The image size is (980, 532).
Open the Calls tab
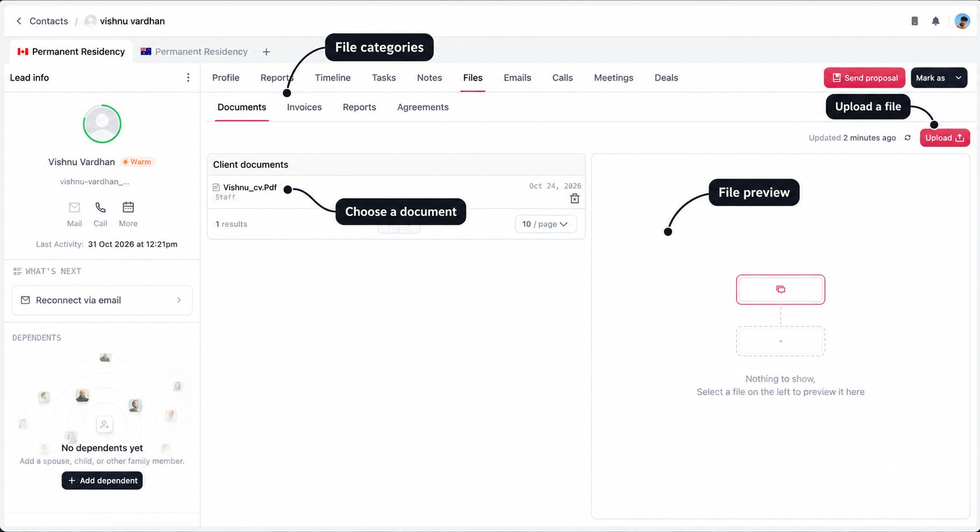tap(562, 78)
